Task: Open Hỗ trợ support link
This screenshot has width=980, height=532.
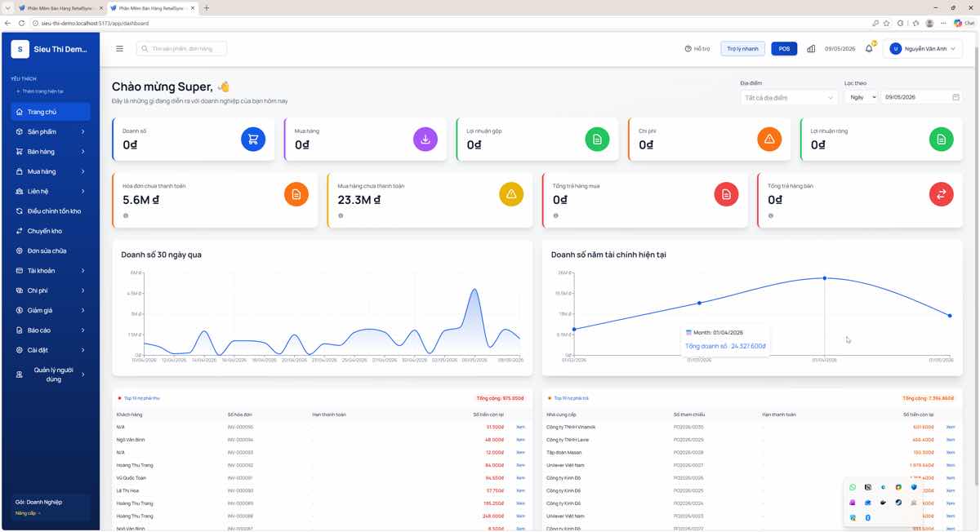Action: pos(697,49)
